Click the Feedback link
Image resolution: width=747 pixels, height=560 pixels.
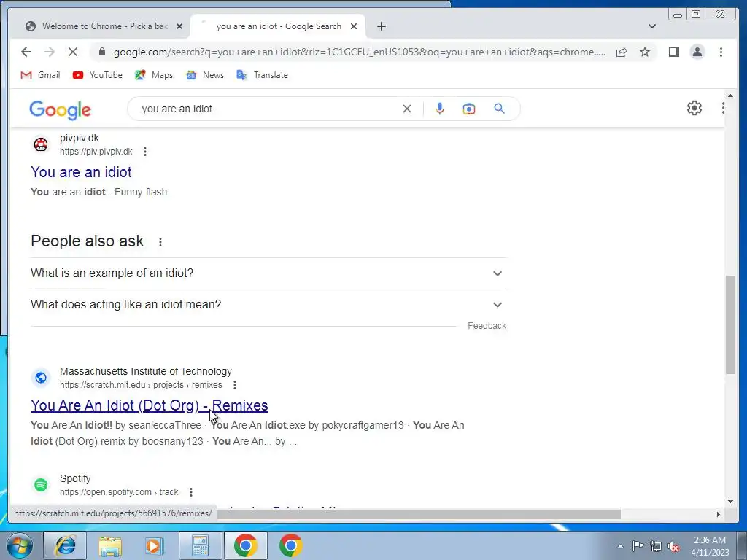tap(487, 326)
